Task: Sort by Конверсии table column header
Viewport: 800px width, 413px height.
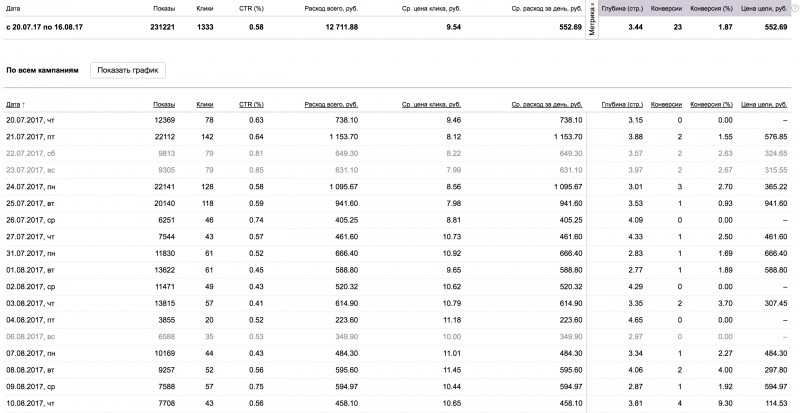Action: click(x=667, y=104)
